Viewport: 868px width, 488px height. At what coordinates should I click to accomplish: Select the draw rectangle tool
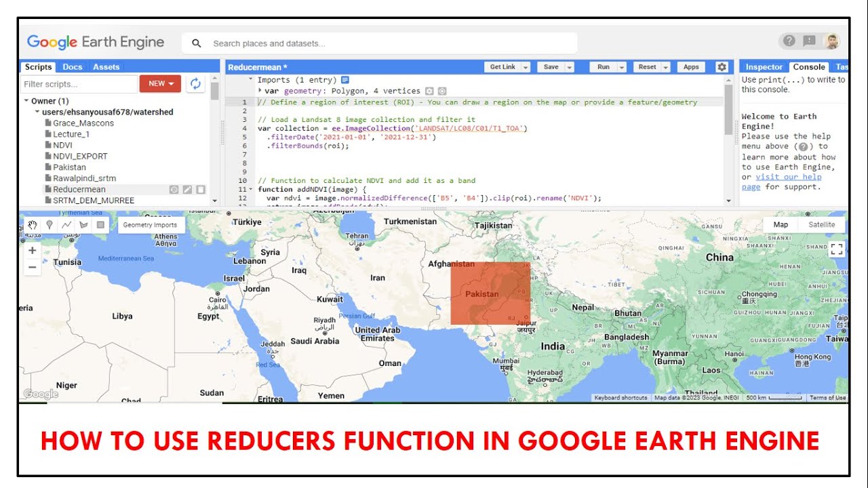point(100,224)
